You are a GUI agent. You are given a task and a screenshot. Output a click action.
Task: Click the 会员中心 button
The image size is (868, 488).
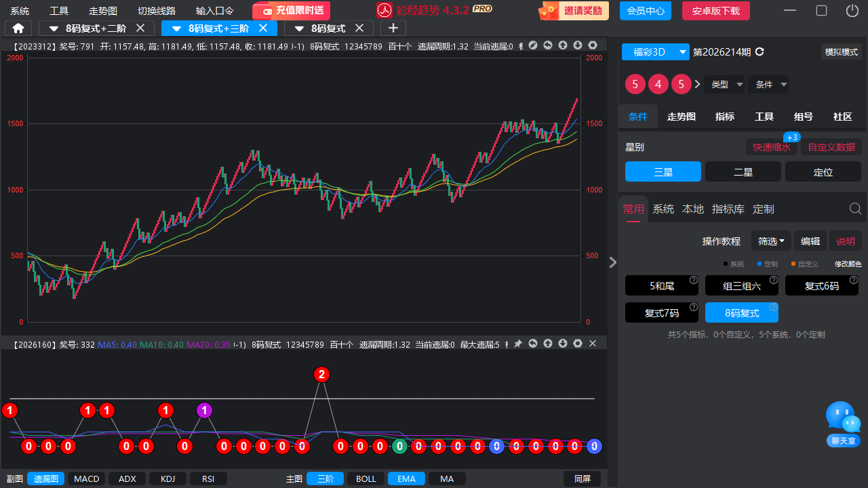(646, 11)
